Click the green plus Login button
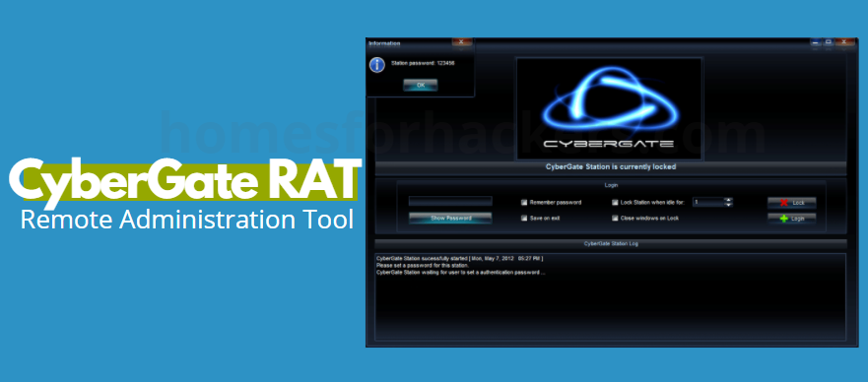 tap(791, 219)
